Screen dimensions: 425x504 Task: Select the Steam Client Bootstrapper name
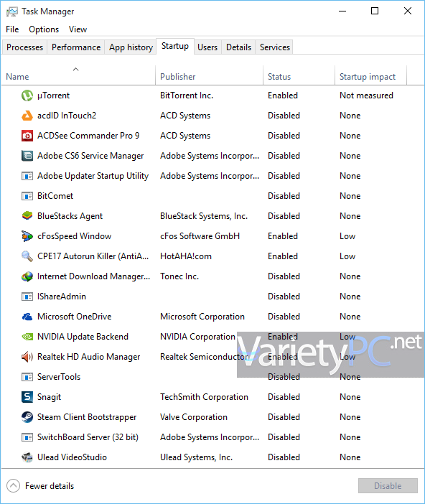tap(87, 417)
